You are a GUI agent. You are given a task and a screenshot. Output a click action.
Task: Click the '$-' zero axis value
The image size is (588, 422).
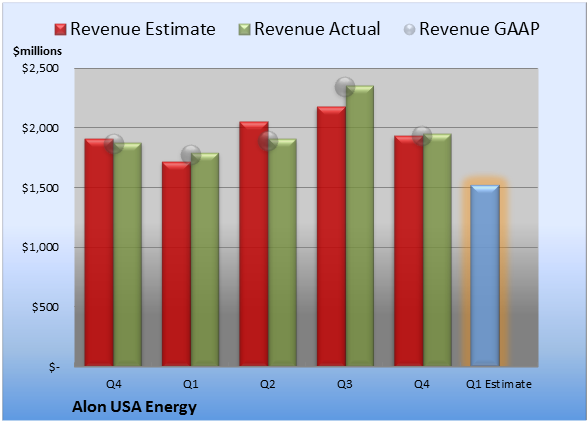[x=54, y=367]
